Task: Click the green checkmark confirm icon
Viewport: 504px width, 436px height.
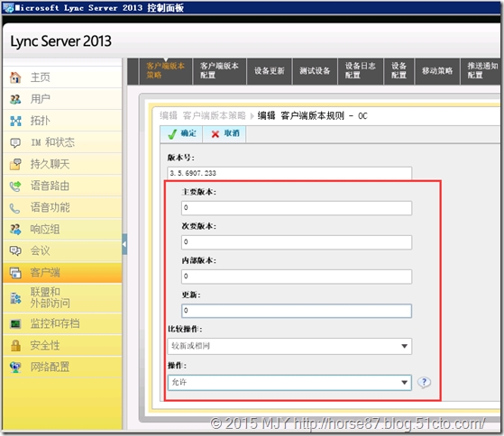Action: click(172, 134)
